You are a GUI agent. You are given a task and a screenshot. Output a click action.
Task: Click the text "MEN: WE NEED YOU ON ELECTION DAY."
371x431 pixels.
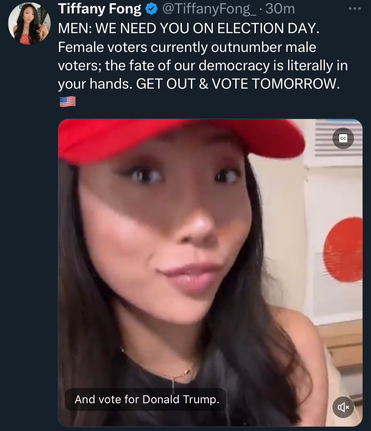pyautogui.click(x=189, y=28)
